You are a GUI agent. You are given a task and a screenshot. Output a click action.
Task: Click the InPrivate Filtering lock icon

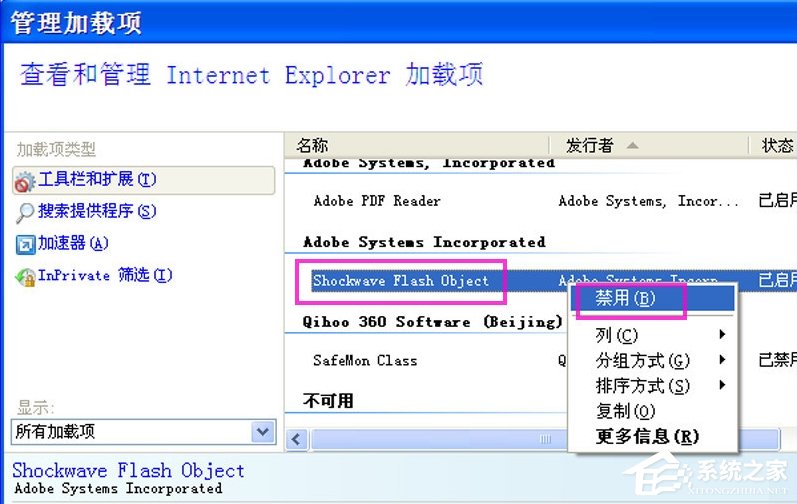click(25, 276)
